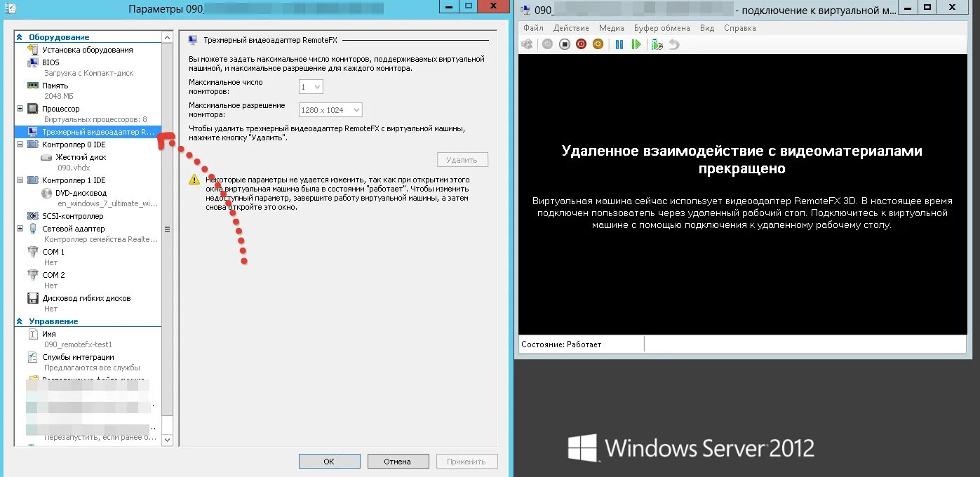Collapse the Оборудование section
The height and width of the screenshot is (477, 980).
20,37
